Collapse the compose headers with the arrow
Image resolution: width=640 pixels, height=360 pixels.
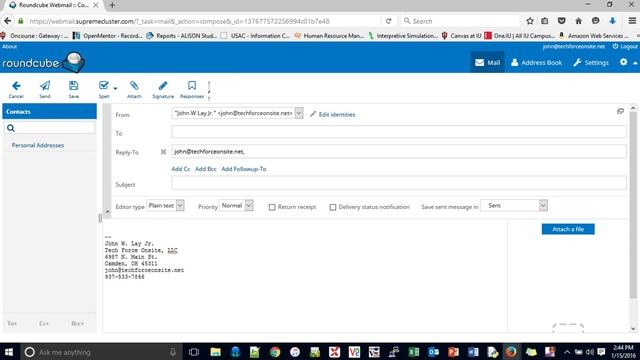coord(107,212)
